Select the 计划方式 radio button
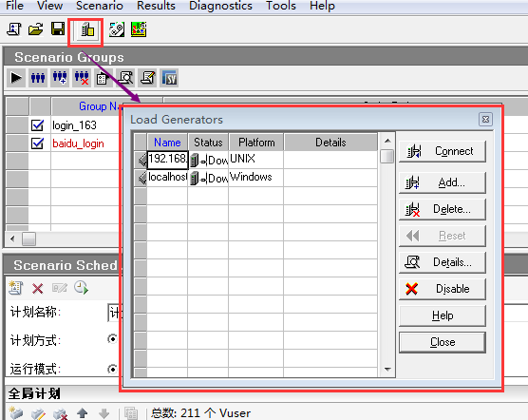528x420 pixels. (x=112, y=339)
